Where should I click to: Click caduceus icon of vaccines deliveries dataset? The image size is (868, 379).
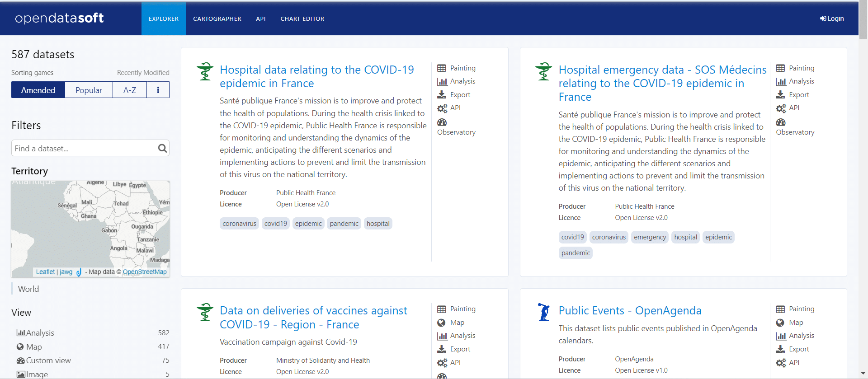[205, 312]
